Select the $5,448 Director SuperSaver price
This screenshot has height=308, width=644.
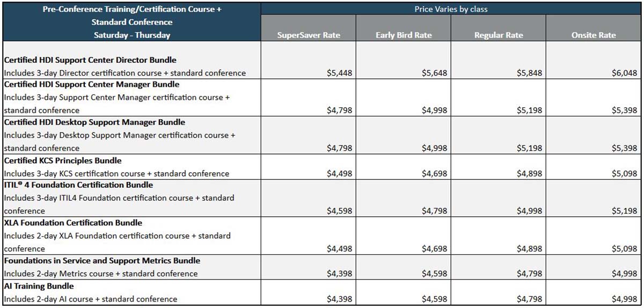(x=340, y=73)
